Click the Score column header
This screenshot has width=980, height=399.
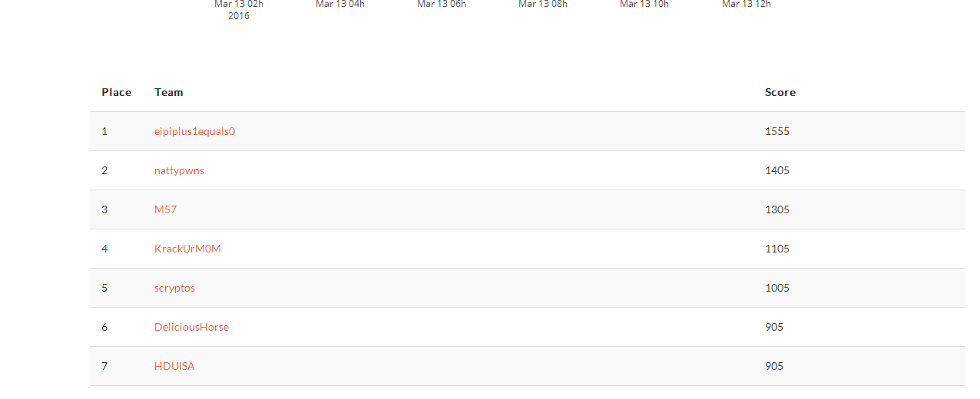[x=780, y=92]
